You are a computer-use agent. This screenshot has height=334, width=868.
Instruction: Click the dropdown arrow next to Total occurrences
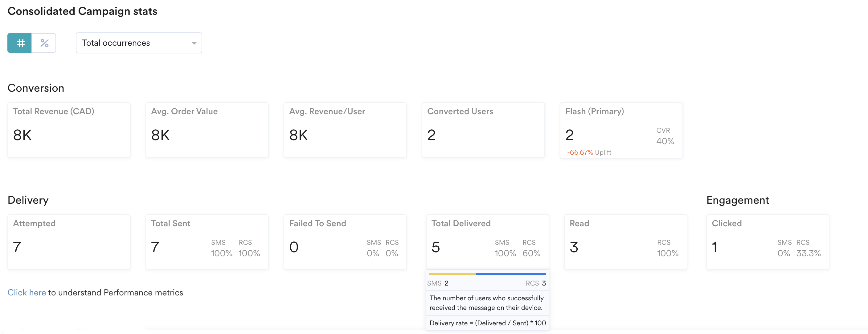tap(194, 43)
